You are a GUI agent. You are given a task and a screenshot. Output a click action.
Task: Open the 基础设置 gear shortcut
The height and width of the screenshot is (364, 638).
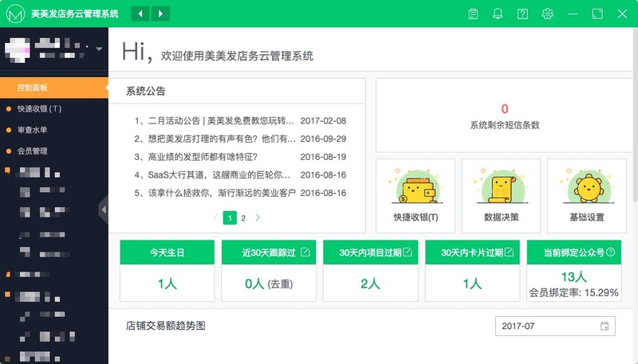coord(587,196)
